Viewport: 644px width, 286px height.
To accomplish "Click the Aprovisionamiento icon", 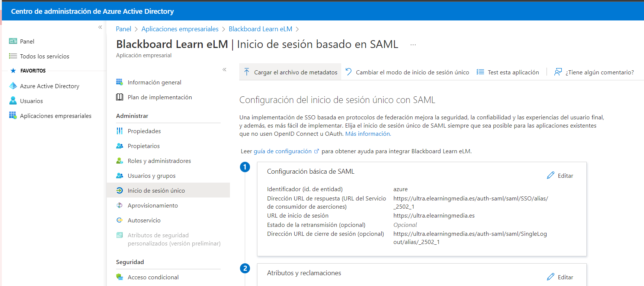I will pyautogui.click(x=119, y=205).
